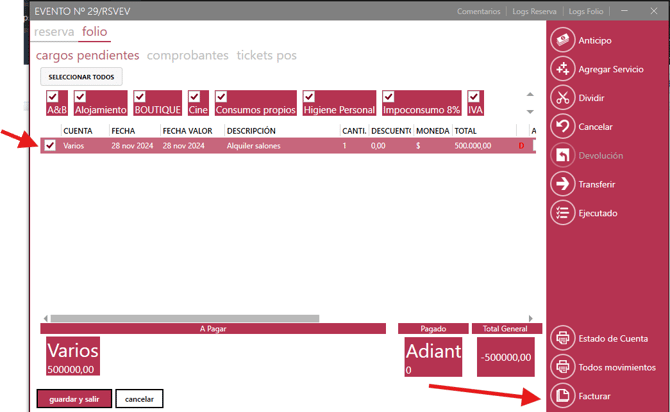Open the comprobantes tab
Viewport: 670px width, 412px height.
point(187,55)
